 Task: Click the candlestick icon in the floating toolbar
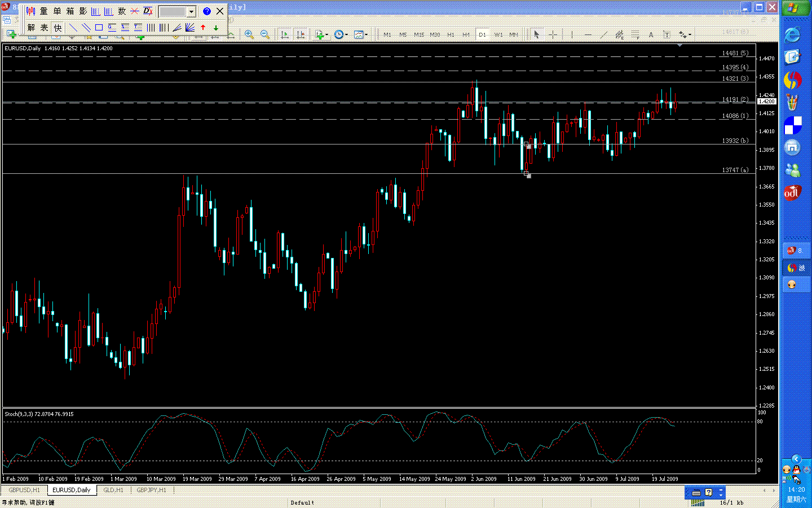(31, 11)
